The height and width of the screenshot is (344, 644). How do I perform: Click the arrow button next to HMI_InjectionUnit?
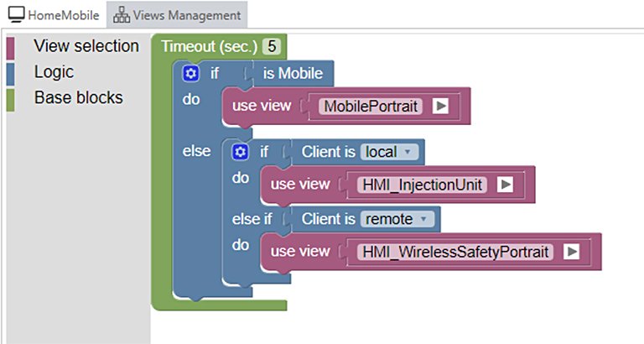505,185
